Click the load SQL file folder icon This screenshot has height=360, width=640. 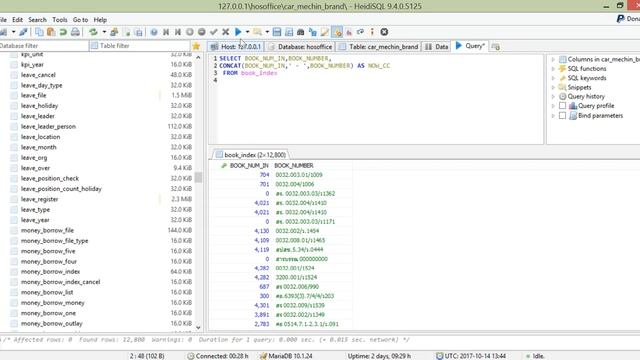click(x=257, y=32)
